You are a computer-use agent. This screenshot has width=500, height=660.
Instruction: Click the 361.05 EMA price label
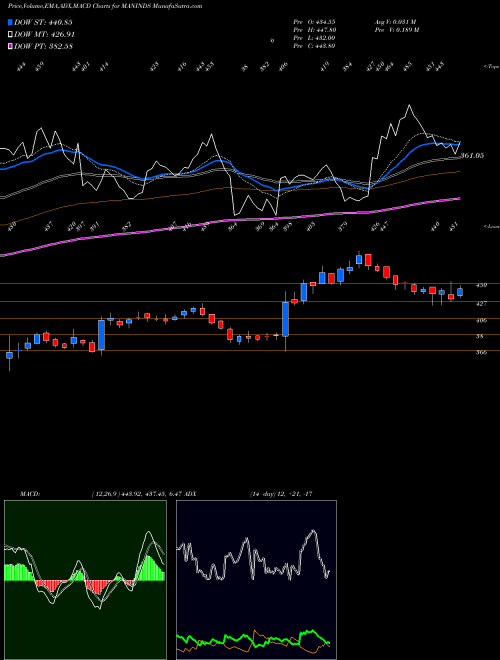click(x=472, y=155)
